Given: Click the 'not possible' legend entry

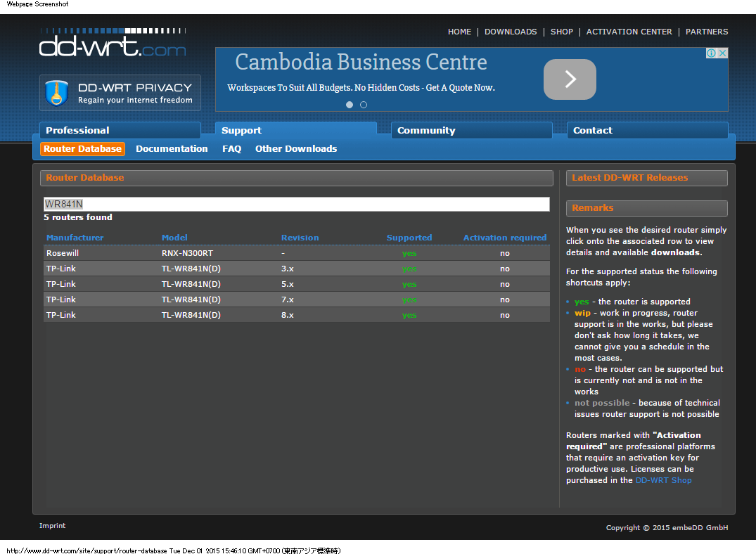Looking at the screenshot, I should (602, 403).
